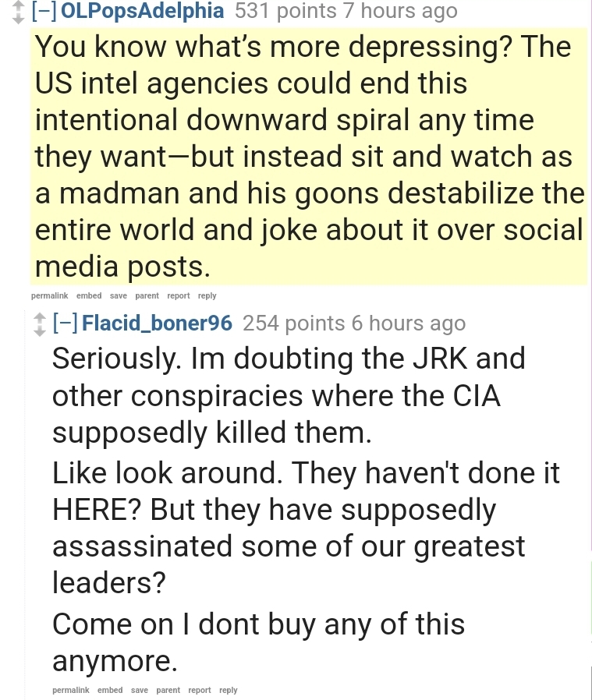Open permalink for Flacid_boner96's comment
The height and width of the screenshot is (700, 592).
point(71,690)
